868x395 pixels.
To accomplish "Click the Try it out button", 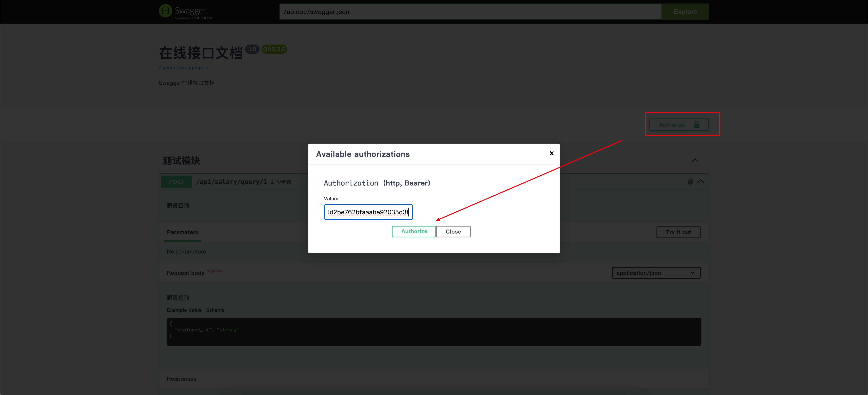I will [678, 232].
